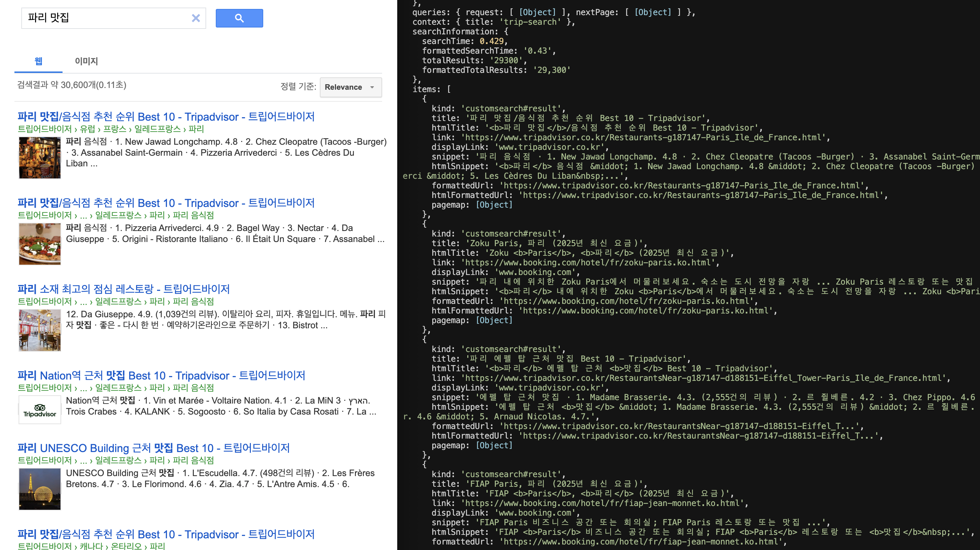The height and width of the screenshot is (550, 980).
Task: Click the 파리 맛집 search input field
Action: click(x=107, y=18)
